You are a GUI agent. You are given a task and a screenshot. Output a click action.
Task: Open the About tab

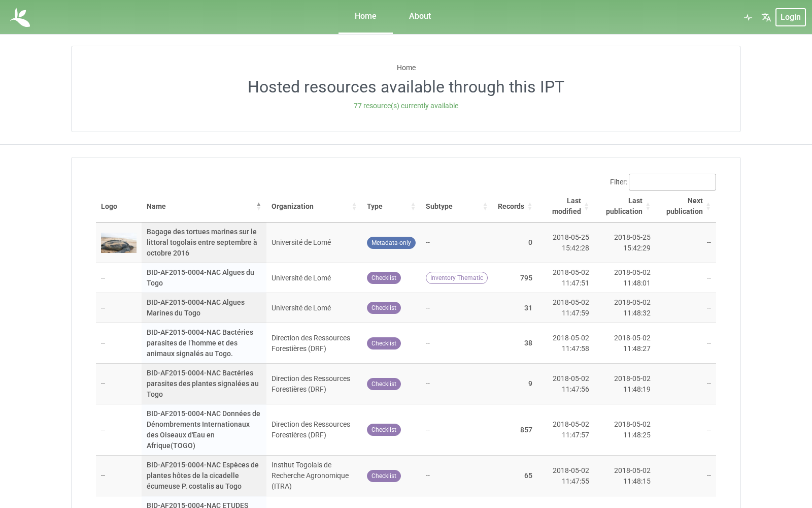tap(420, 16)
